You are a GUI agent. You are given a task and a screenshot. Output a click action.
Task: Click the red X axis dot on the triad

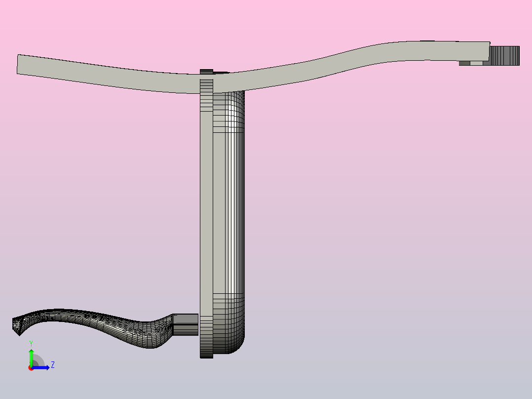31,368
